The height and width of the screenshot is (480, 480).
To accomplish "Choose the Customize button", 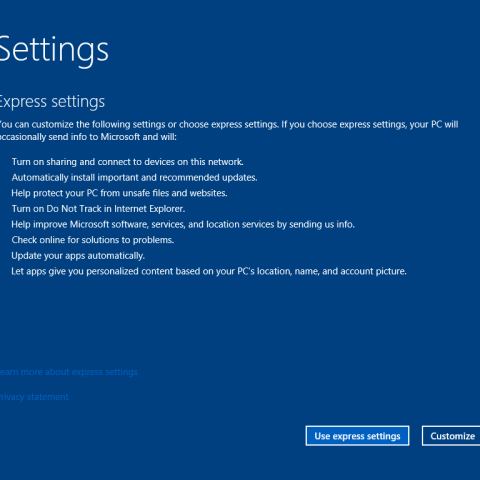I will click(x=451, y=436).
